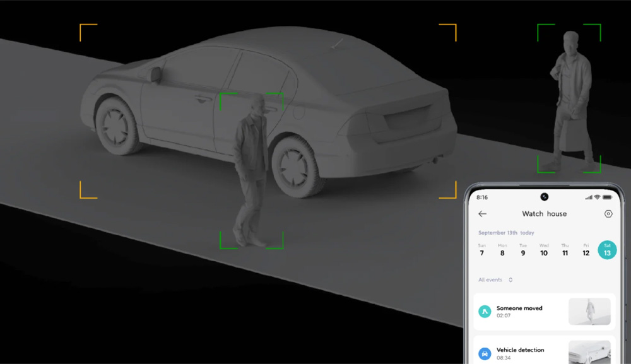Tap the highlighted Saturday 13 date

click(607, 250)
